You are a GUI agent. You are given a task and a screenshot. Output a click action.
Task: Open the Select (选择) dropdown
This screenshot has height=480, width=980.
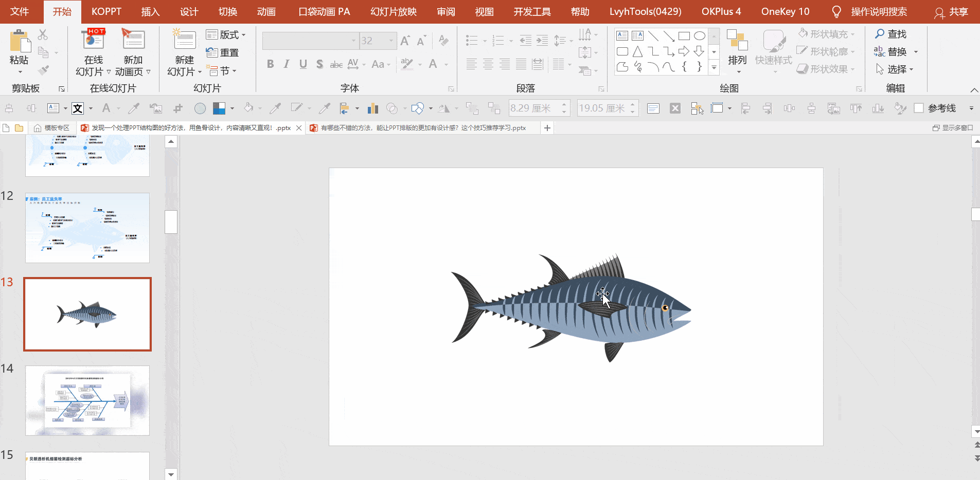895,69
